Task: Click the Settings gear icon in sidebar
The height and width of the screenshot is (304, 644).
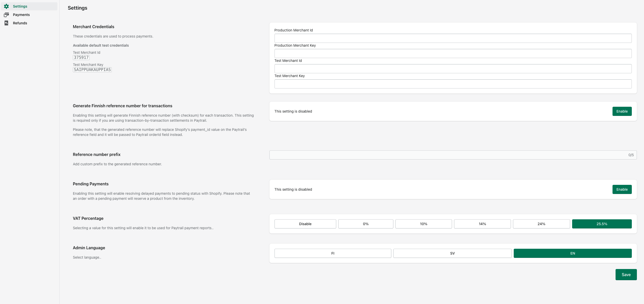Action: pos(7,6)
